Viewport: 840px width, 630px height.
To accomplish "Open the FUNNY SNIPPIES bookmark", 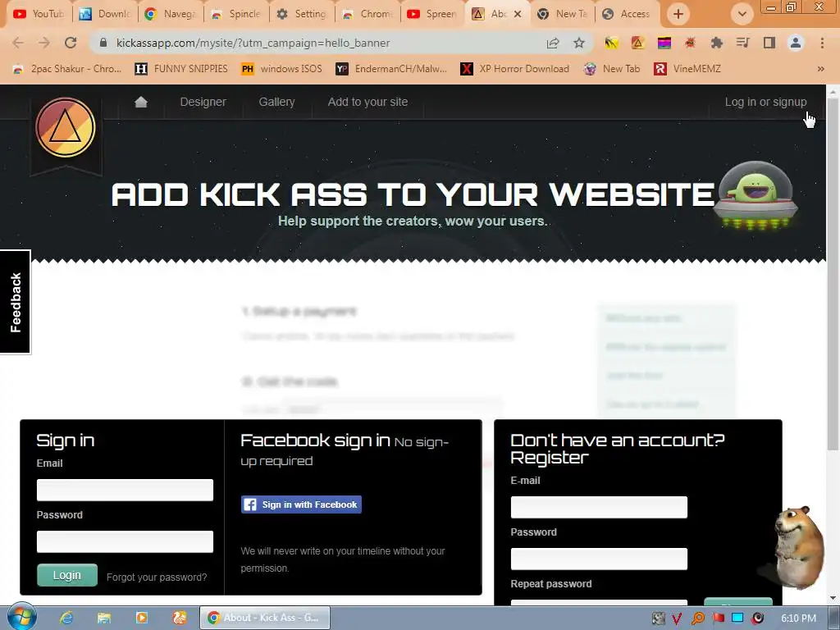I will tap(181, 69).
